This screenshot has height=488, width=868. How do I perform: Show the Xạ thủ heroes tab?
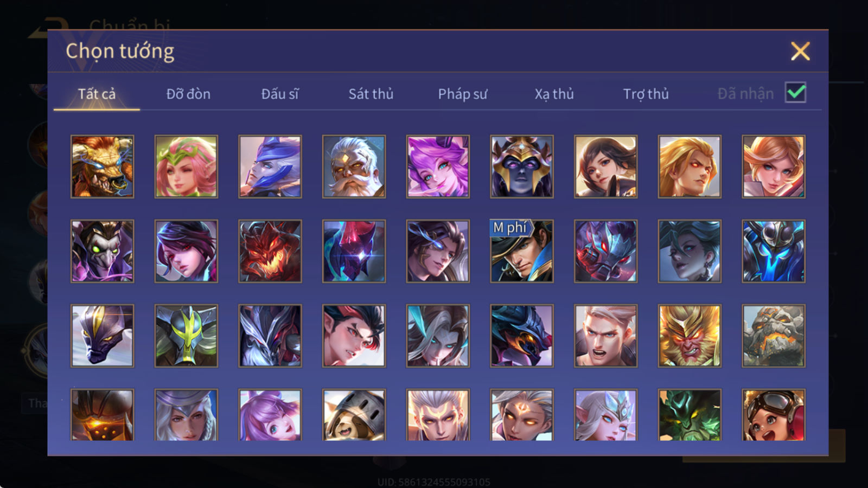(554, 94)
